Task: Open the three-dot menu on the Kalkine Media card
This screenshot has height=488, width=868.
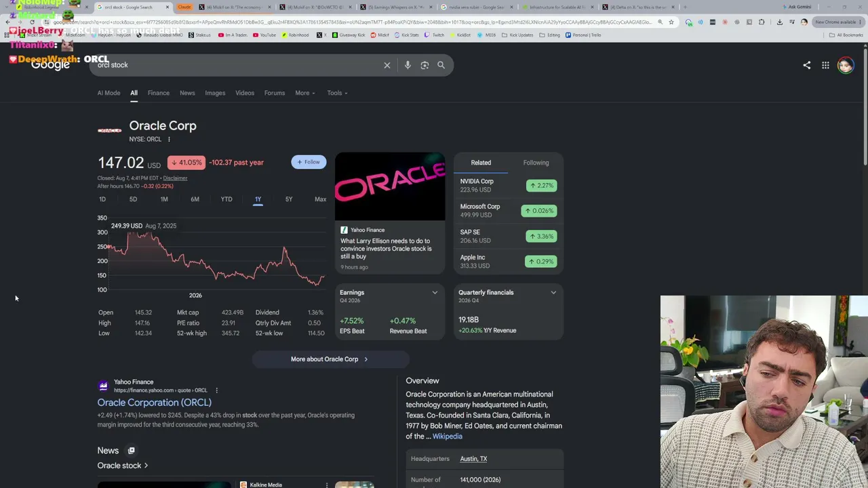Action: click(326, 485)
